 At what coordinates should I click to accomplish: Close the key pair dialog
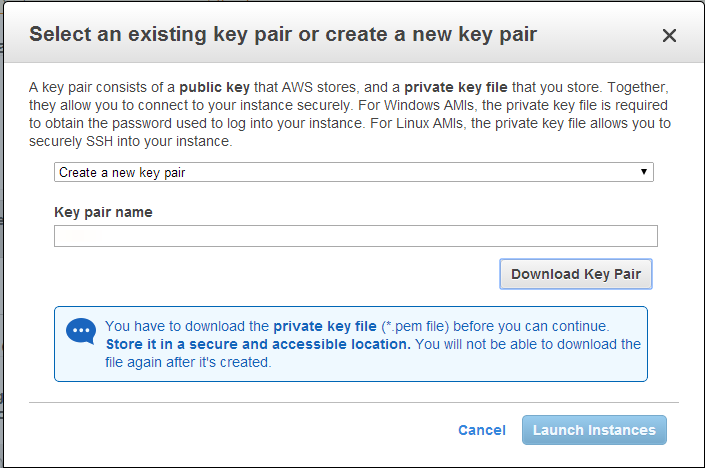pos(669,36)
